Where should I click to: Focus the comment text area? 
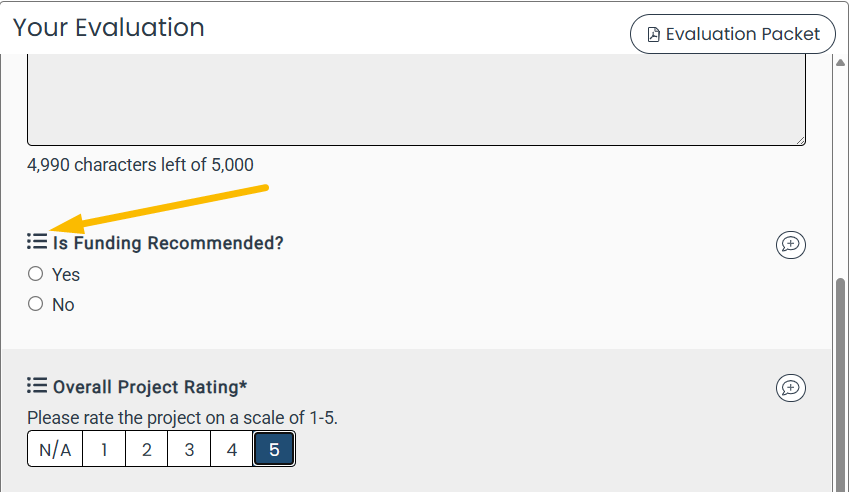(x=416, y=100)
